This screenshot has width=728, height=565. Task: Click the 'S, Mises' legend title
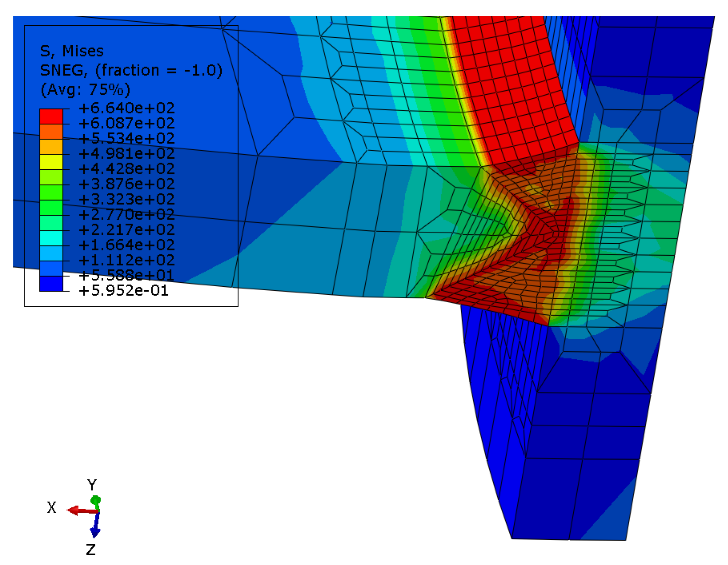click(x=72, y=51)
